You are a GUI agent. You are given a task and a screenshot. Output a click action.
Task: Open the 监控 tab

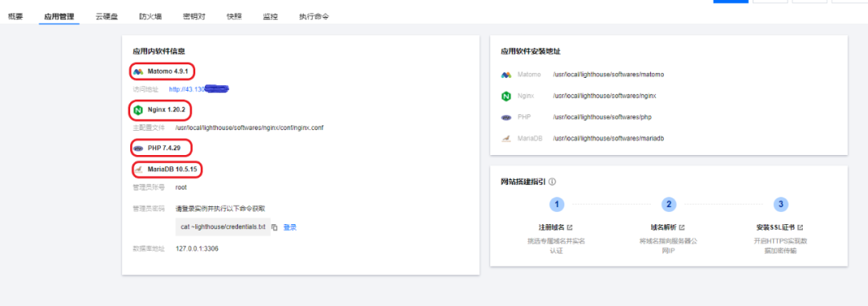[x=270, y=17]
